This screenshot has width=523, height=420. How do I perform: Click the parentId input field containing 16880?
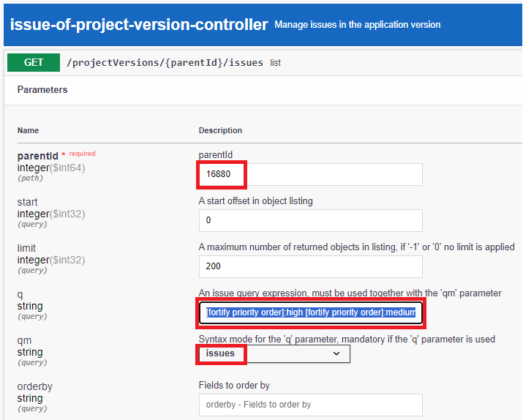click(x=310, y=174)
